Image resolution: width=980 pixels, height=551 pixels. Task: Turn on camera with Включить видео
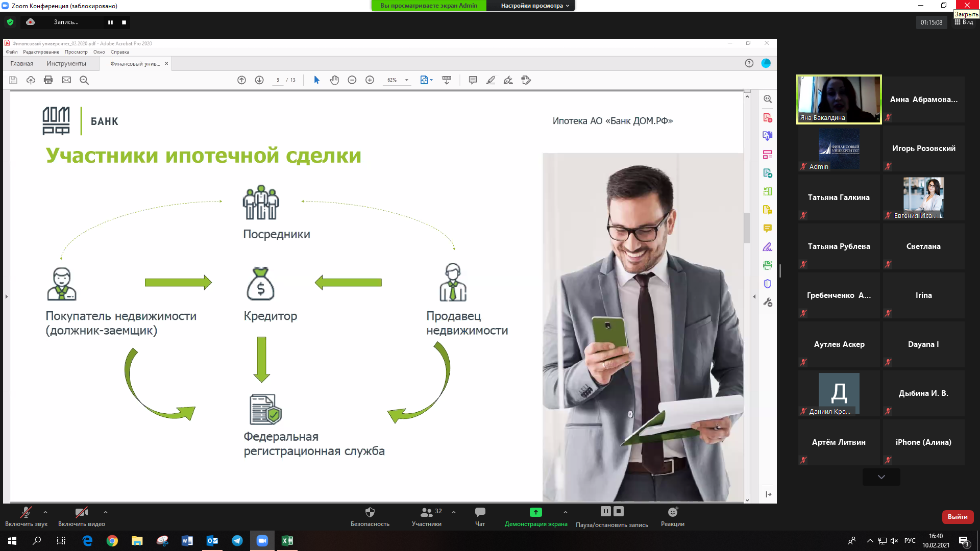coord(82,516)
